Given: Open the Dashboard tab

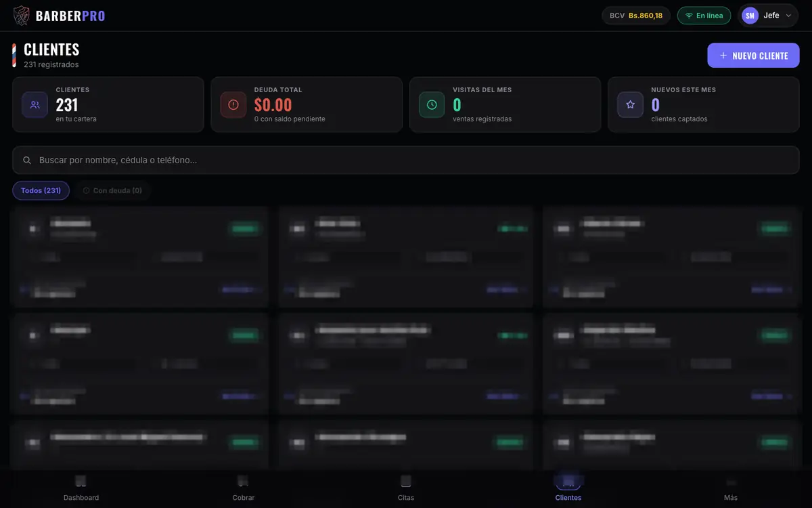Looking at the screenshot, I should click(x=81, y=488).
